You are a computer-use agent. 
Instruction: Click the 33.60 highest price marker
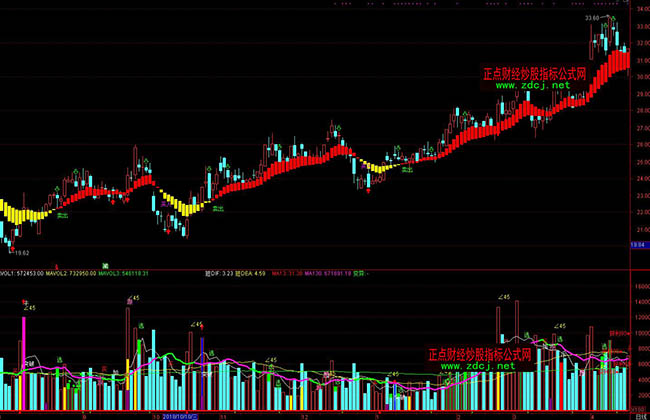593,18
